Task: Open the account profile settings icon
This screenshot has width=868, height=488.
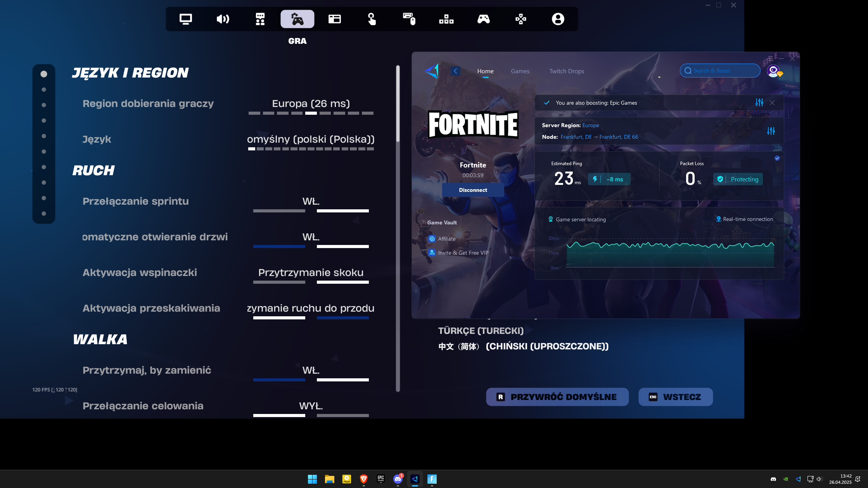Action: click(558, 19)
